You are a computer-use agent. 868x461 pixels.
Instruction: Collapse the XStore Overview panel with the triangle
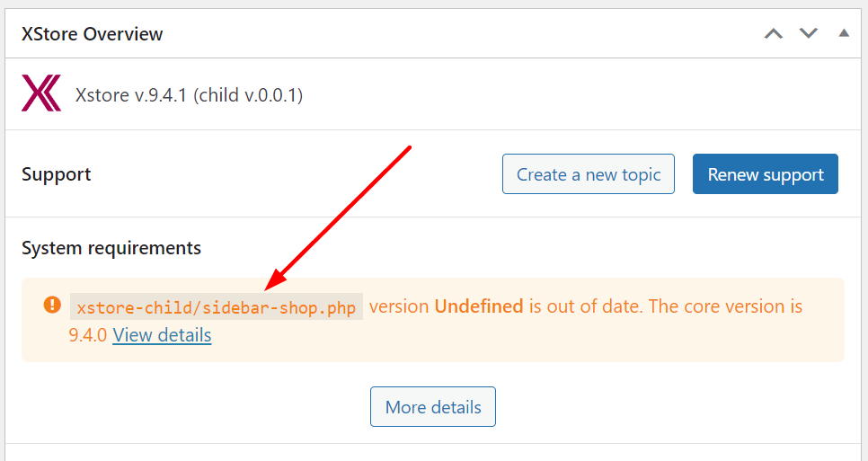(x=844, y=33)
